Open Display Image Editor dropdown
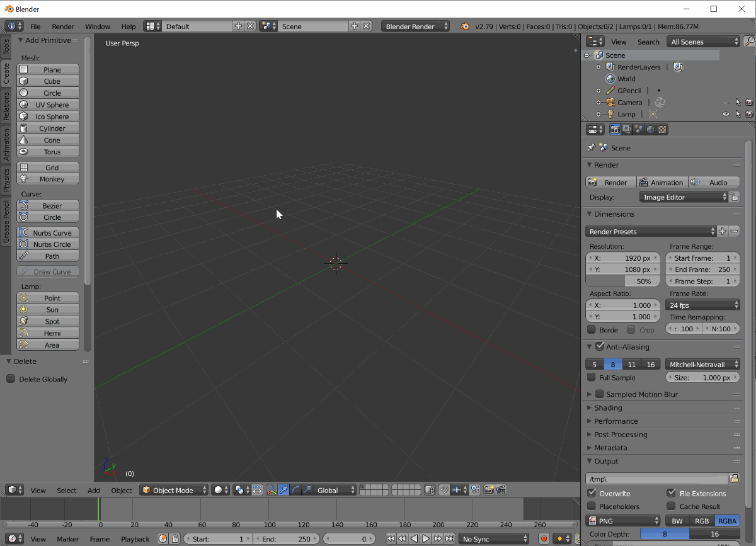The height and width of the screenshot is (546, 756). coord(684,197)
